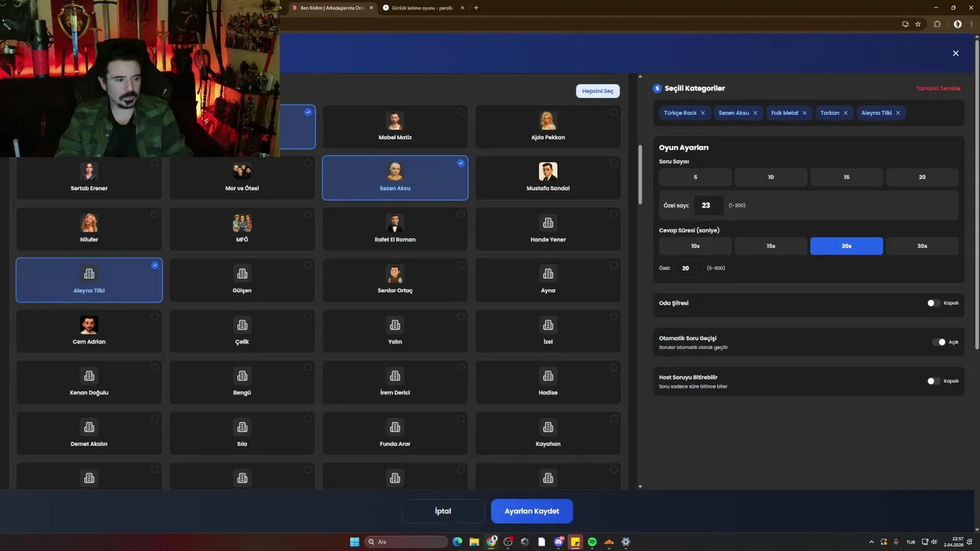Set question count to 10
The image size is (980, 551).
click(771, 177)
